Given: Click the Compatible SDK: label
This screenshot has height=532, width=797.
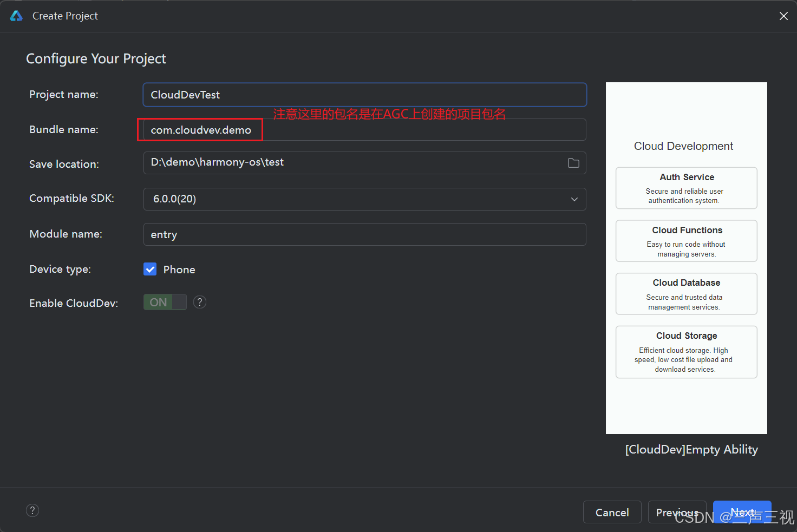Looking at the screenshot, I should click(71, 198).
